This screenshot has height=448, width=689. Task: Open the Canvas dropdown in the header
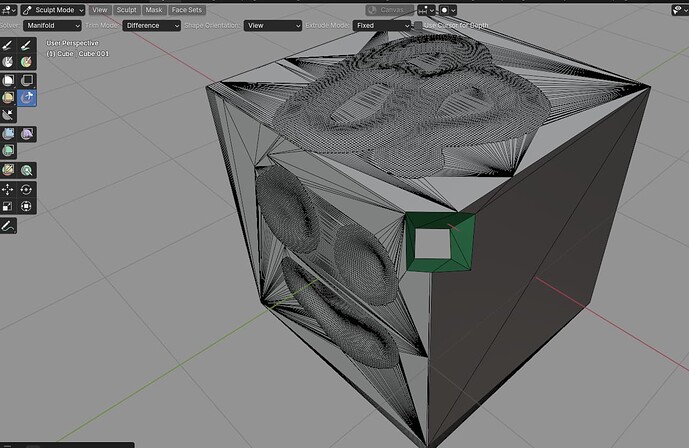tap(390, 10)
